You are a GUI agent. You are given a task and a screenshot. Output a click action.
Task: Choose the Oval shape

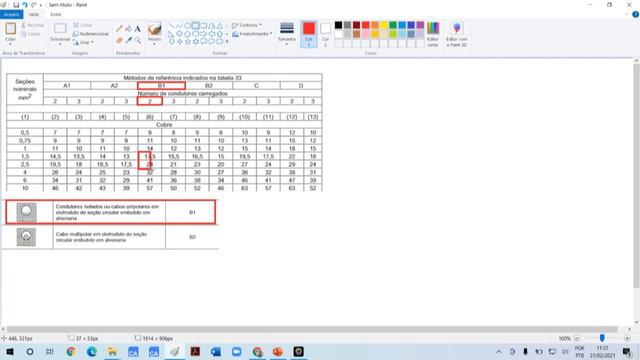pos(187,26)
